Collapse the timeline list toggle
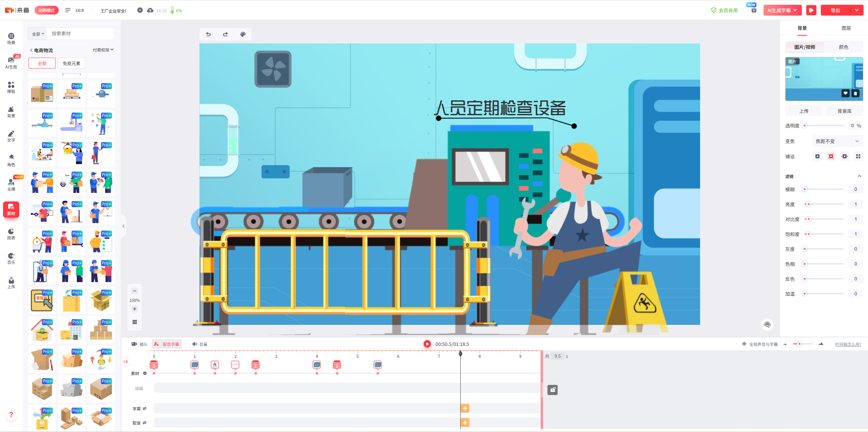Image resolution: width=868 pixels, height=432 pixels. 126,361
